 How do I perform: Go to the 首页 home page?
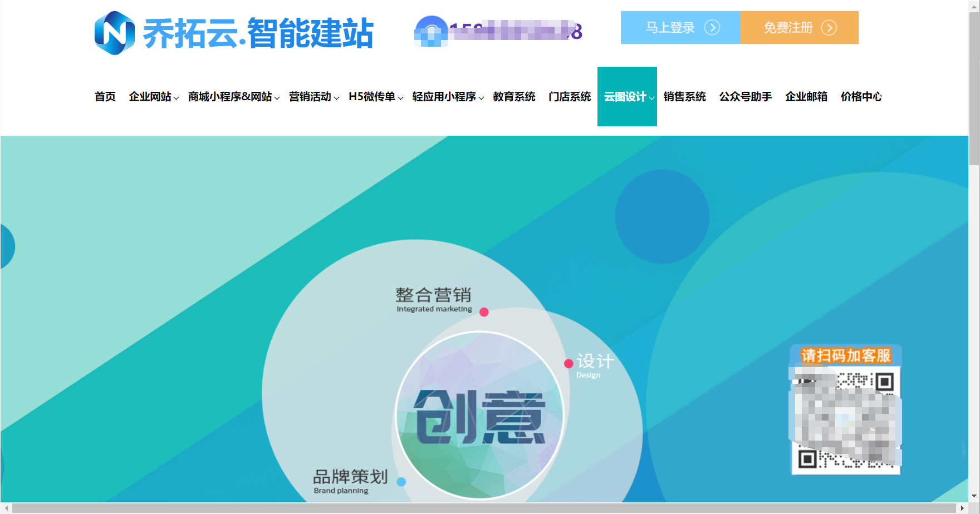point(105,97)
